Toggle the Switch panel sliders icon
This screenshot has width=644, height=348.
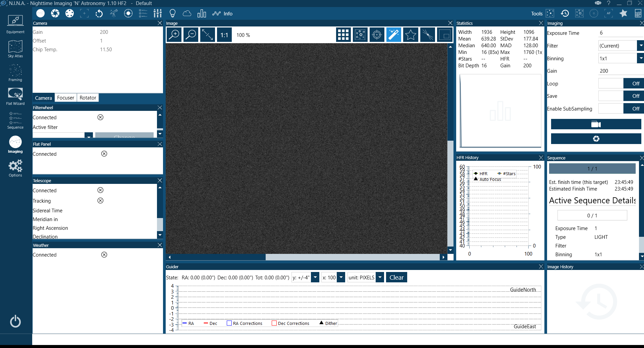[158, 13]
